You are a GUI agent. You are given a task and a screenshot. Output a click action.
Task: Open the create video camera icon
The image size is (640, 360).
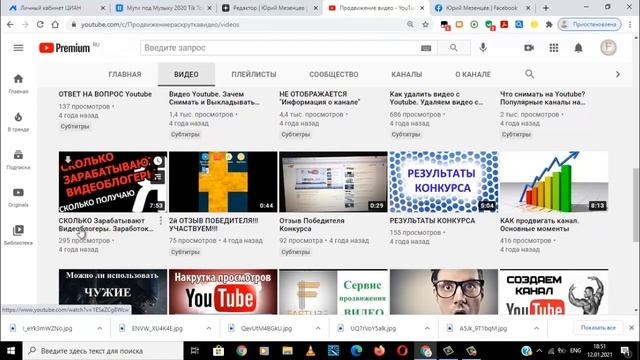(529, 48)
